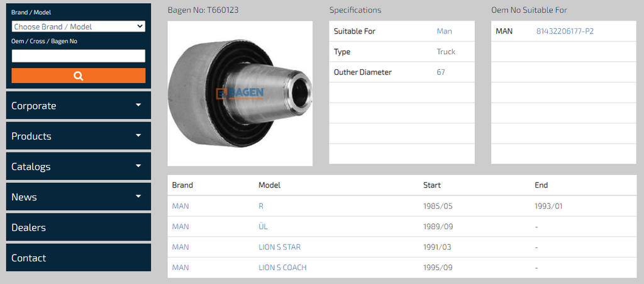Click the Brand column header
The image size is (644, 284).
(x=182, y=185)
